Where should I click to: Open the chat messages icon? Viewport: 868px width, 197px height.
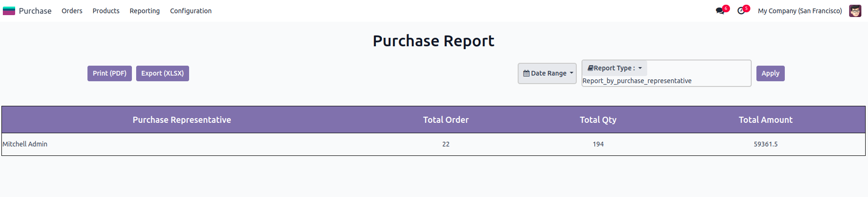(720, 11)
